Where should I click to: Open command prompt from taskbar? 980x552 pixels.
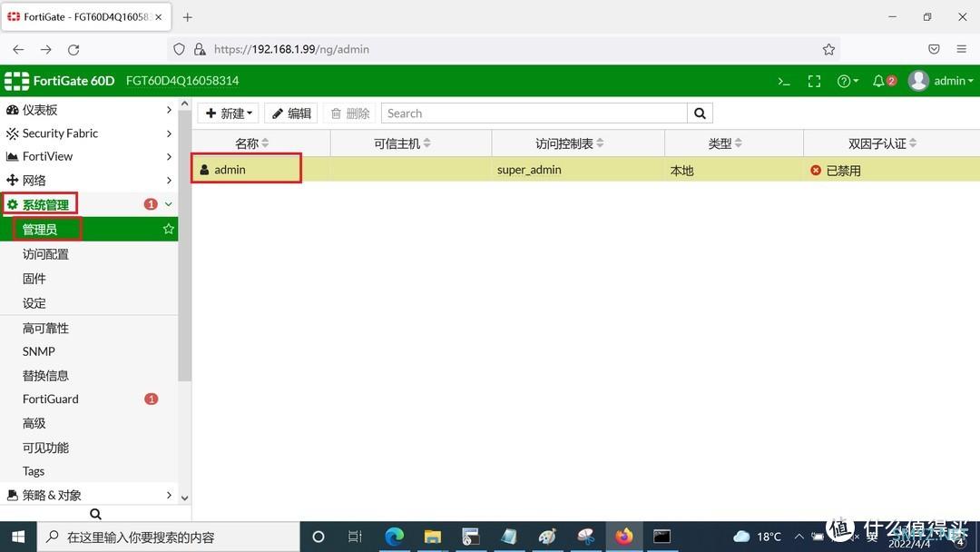661,537
